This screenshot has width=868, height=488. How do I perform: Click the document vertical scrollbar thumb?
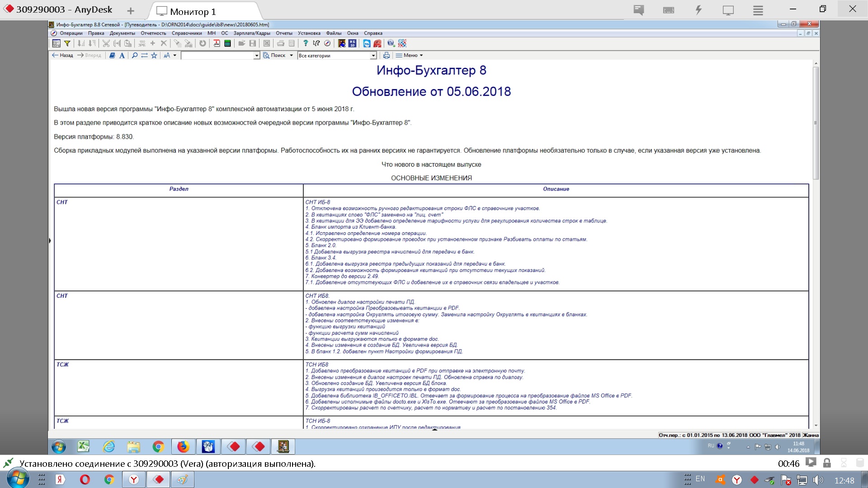click(x=816, y=123)
